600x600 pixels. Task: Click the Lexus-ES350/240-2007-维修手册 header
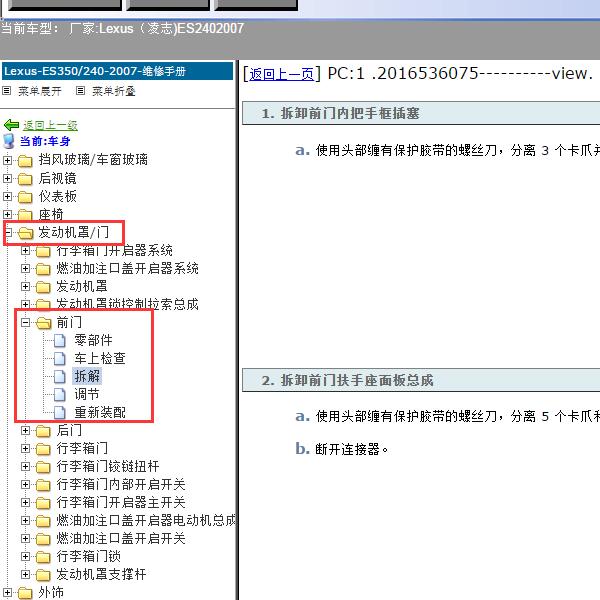pos(117,71)
